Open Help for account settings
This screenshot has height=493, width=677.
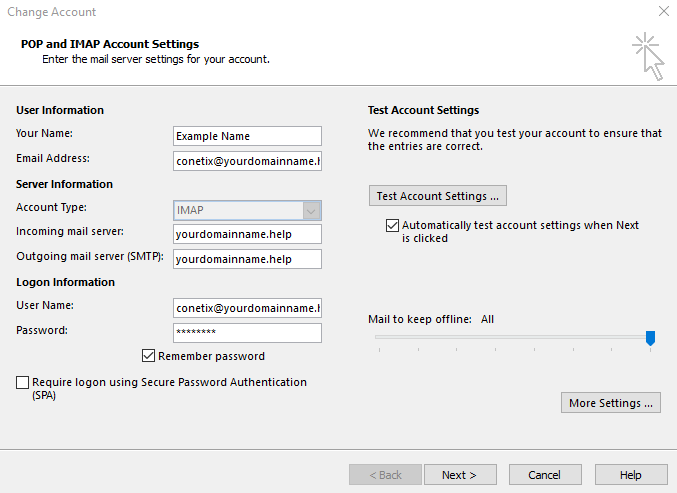coord(631,475)
